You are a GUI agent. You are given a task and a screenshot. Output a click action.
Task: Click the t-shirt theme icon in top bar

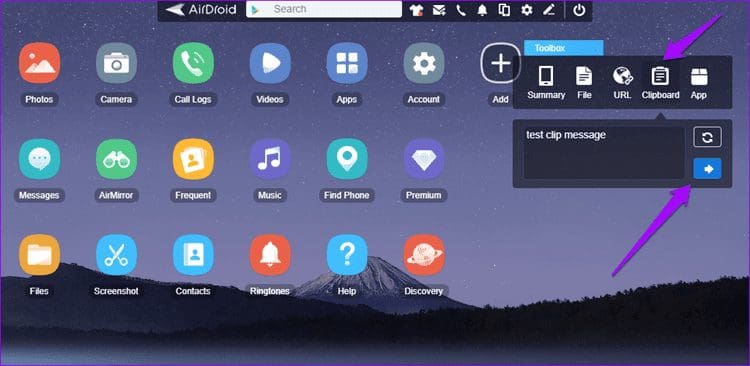tap(416, 10)
